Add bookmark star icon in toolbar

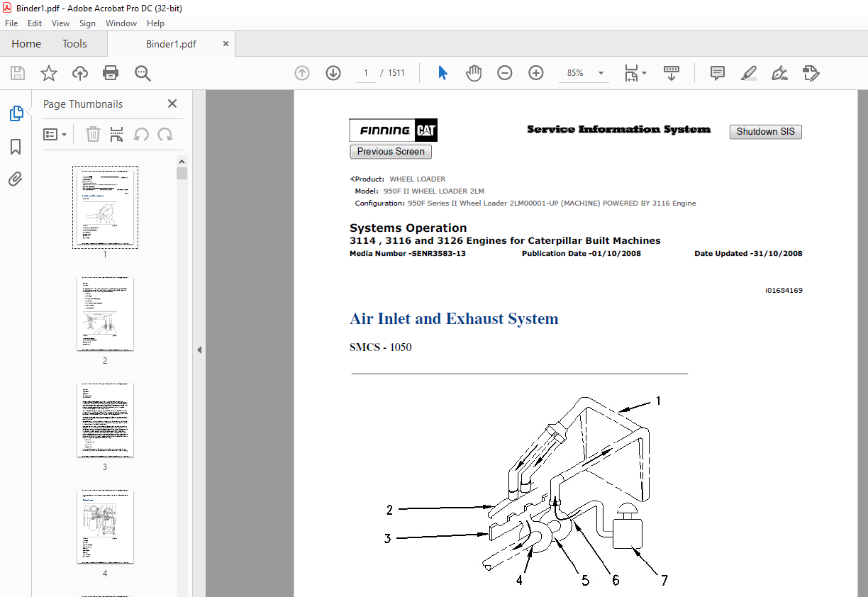click(49, 73)
